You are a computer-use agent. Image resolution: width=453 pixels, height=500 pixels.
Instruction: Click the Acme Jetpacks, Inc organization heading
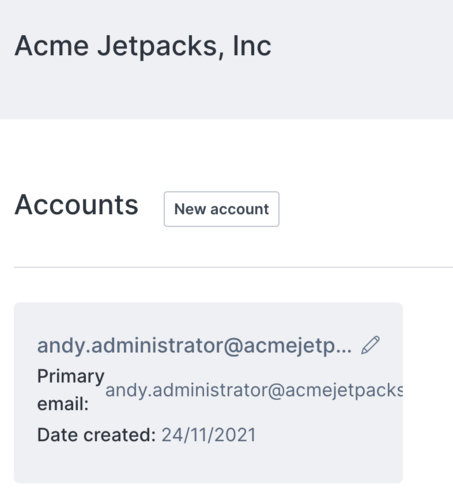(x=143, y=46)
